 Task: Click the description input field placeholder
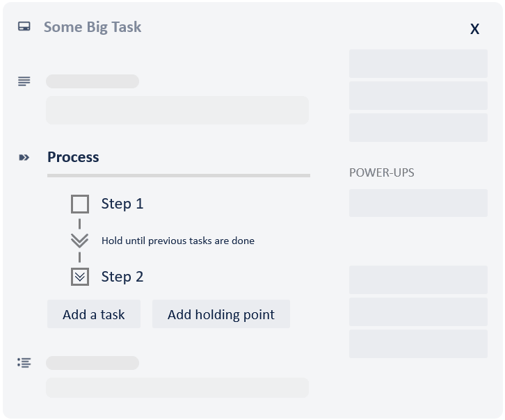pos(177,111)
